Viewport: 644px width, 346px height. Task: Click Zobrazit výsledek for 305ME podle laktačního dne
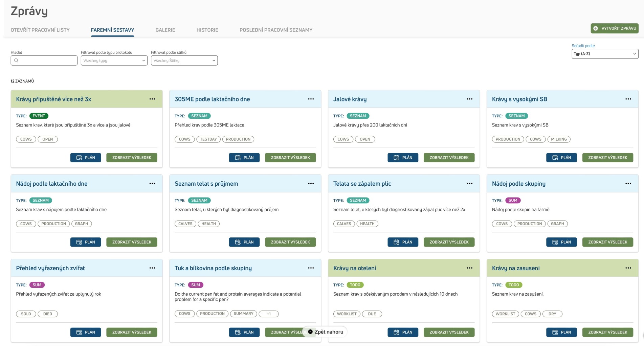[x=290, y=158]
